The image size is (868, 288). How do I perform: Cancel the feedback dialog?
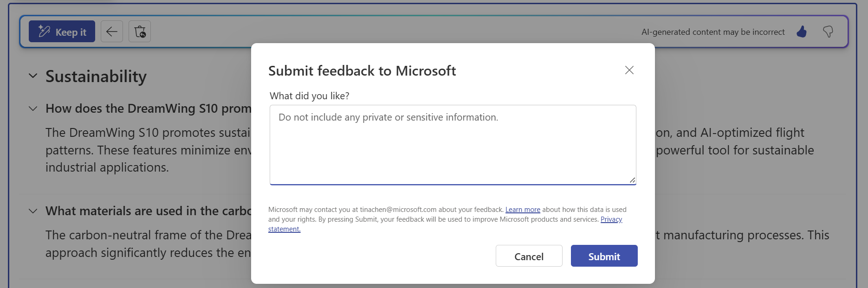coord(529,256)
